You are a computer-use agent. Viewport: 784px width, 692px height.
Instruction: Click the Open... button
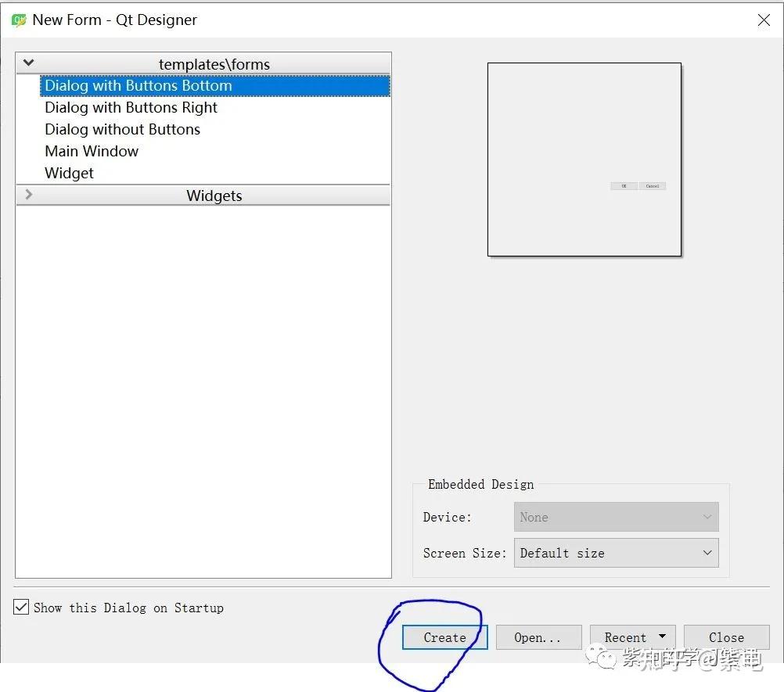538,636
